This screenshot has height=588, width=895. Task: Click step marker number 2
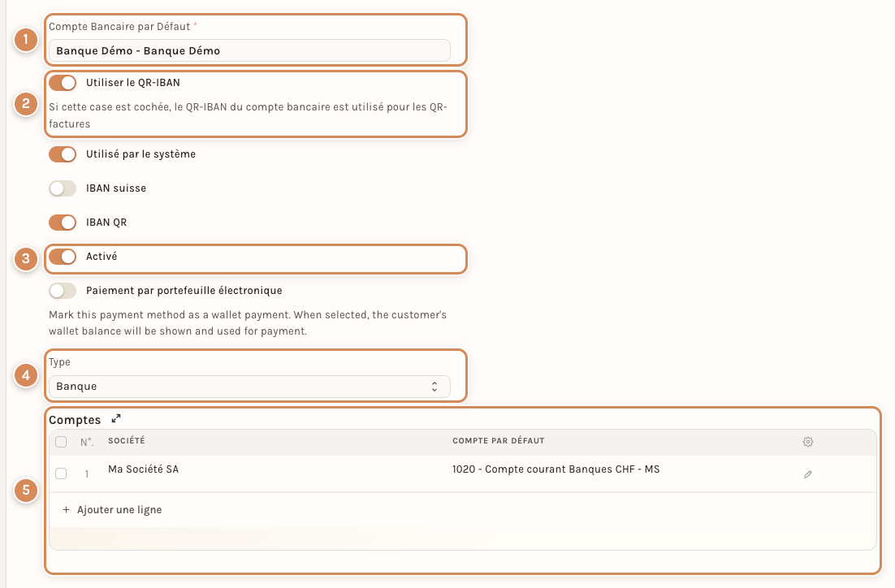tap(26, 104)
